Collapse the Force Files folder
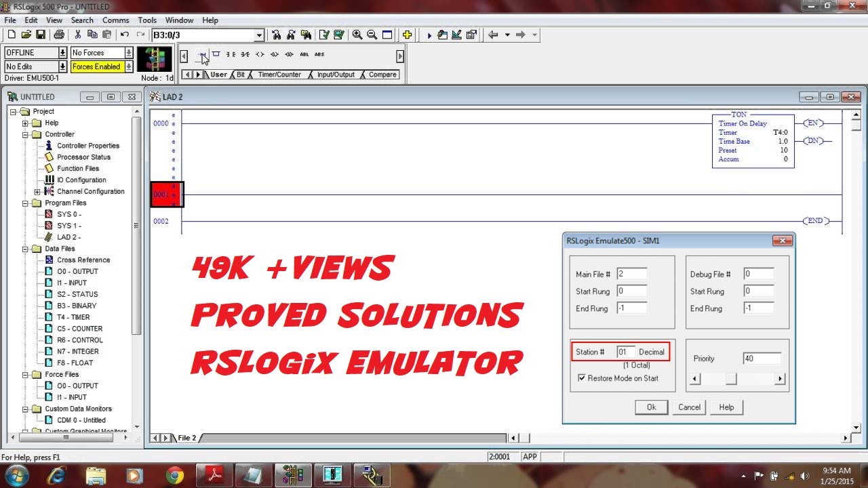 (26, 374)
